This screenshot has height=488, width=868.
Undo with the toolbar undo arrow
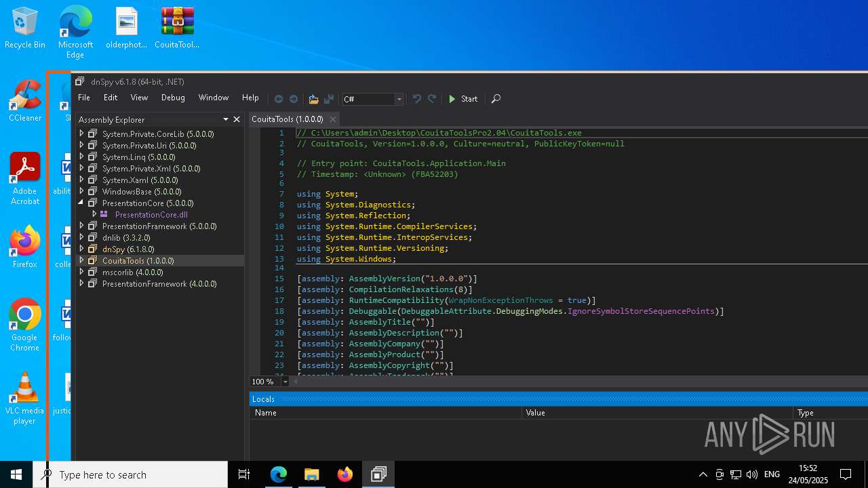(x=416, y=99)
